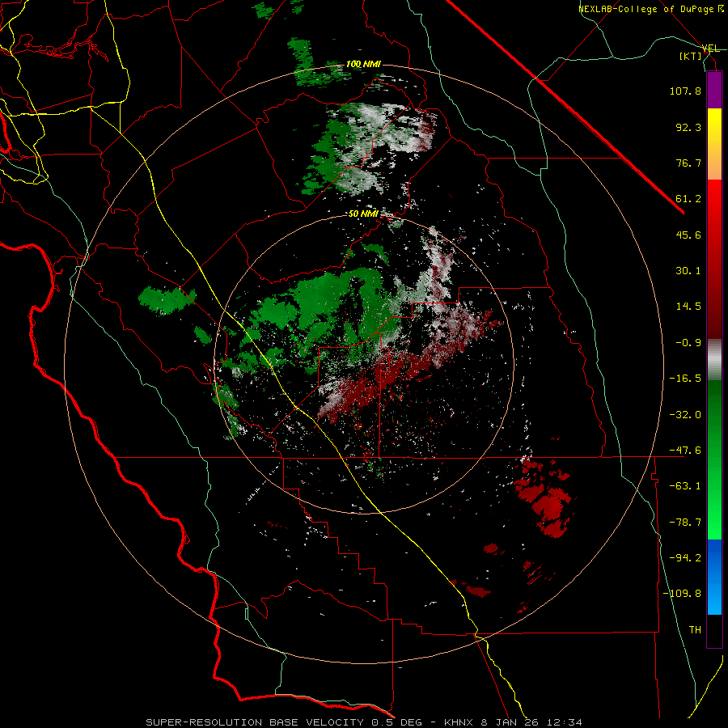Image resolution: width=728 pixels, height=728 pixels.
Task: Select the 45.6 scale value
Action: [x=688, y=235]
